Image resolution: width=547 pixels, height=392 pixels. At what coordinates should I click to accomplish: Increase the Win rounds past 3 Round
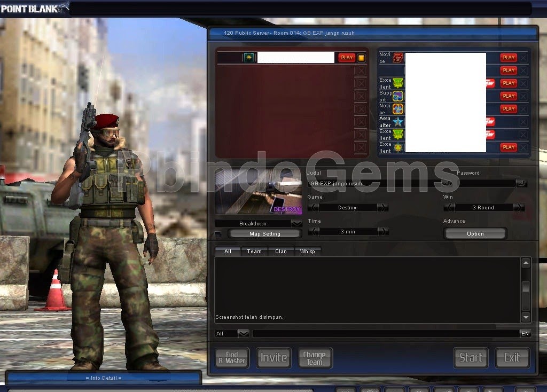pos(519,208)
